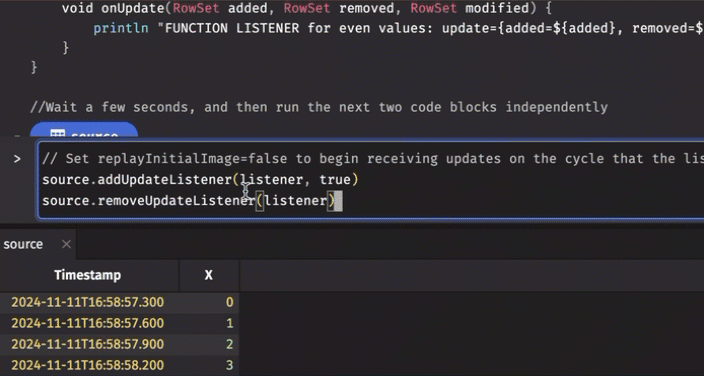This screenshot has width=704, height=376.
Task: Click the replayInitialImage comment line in console
Action: (373, 159)
